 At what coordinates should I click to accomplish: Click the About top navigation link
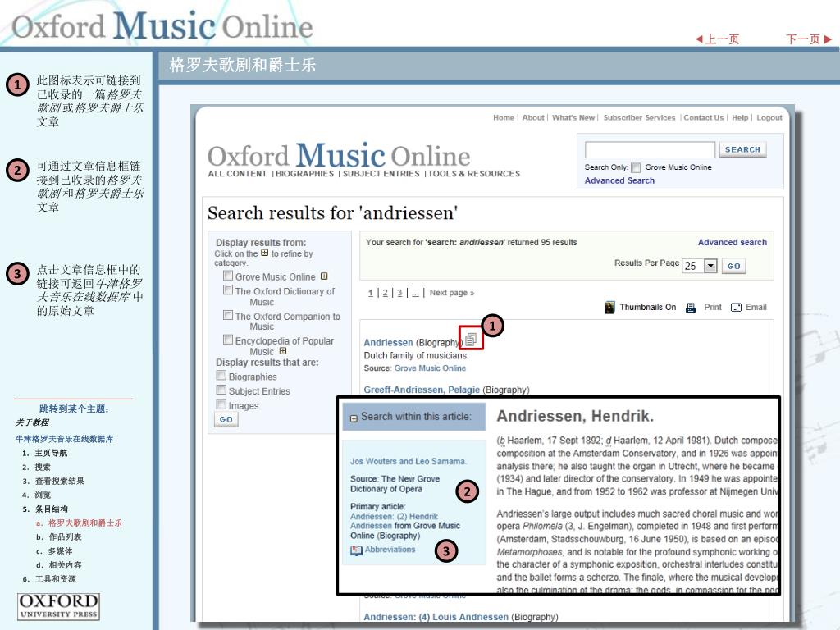(x=533, y=117)
